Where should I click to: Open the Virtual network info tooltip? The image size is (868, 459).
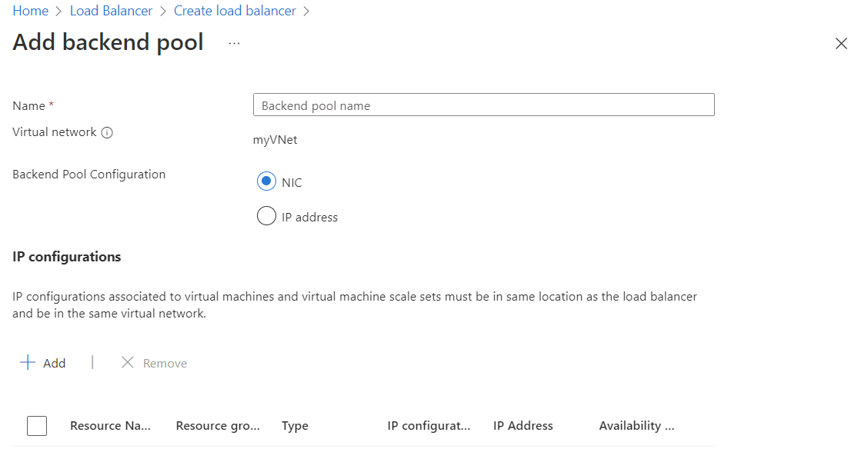(108, 132)
